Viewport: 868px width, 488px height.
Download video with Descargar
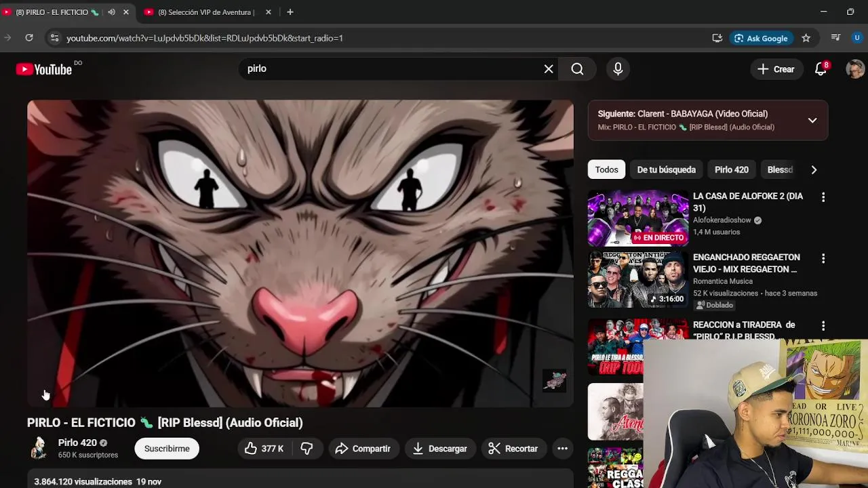click(x=440, y=449)
